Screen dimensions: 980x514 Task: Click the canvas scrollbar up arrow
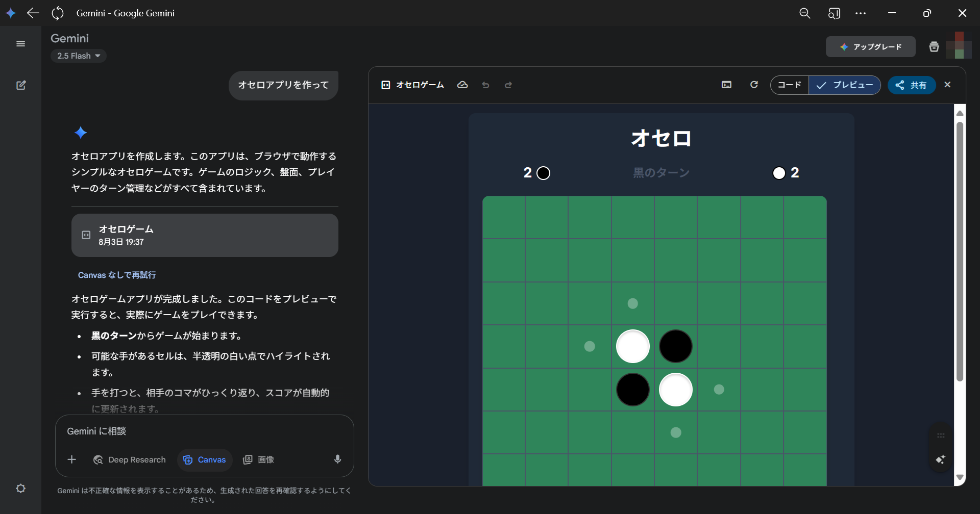click(x=960, y=113)
